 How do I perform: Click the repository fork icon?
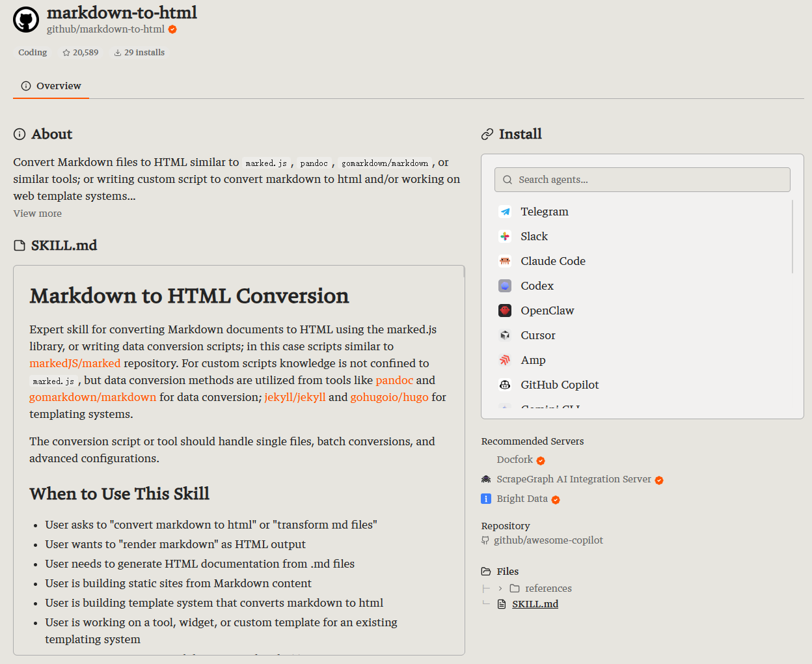click(x=485, y=540)
